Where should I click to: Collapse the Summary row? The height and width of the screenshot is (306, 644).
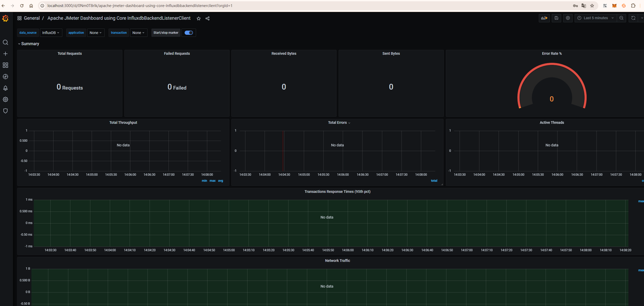pos(29,44)
